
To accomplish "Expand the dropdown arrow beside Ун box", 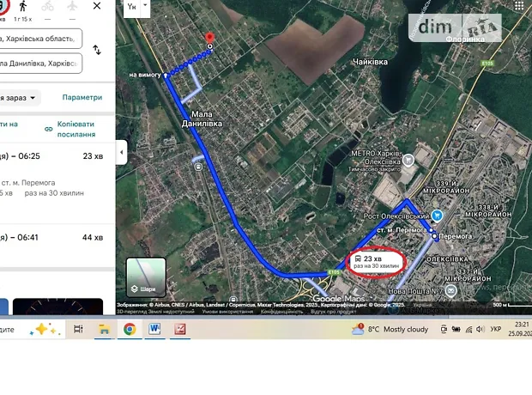I will coord(146,6).
